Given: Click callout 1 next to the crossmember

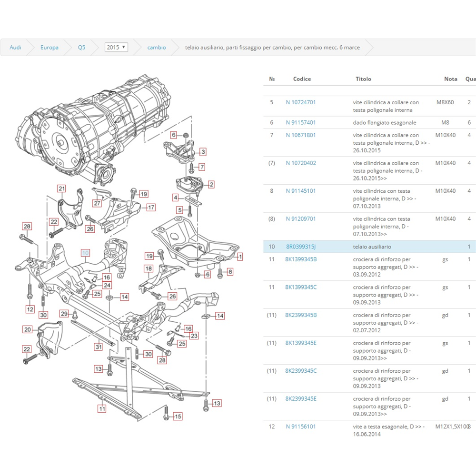Looking at the screenshot, I should coord(240,257).
